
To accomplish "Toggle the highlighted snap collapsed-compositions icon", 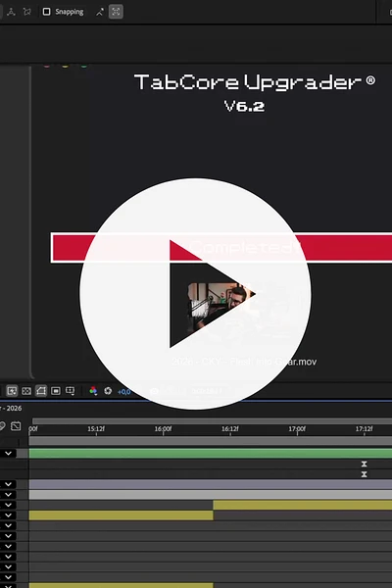I will pos(116,12).
